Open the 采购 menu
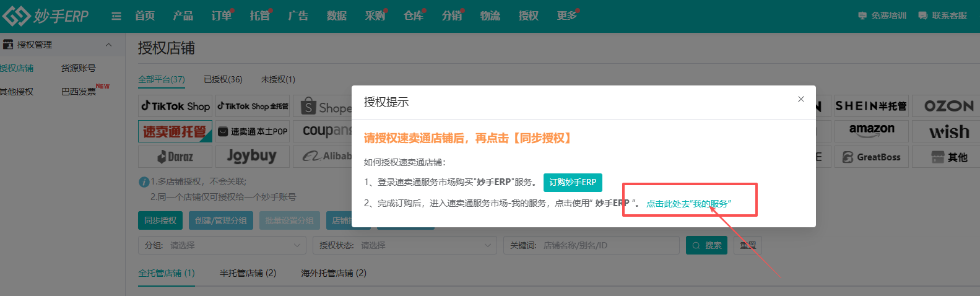This screenshot has width=980, height=296. coord(375,16)
